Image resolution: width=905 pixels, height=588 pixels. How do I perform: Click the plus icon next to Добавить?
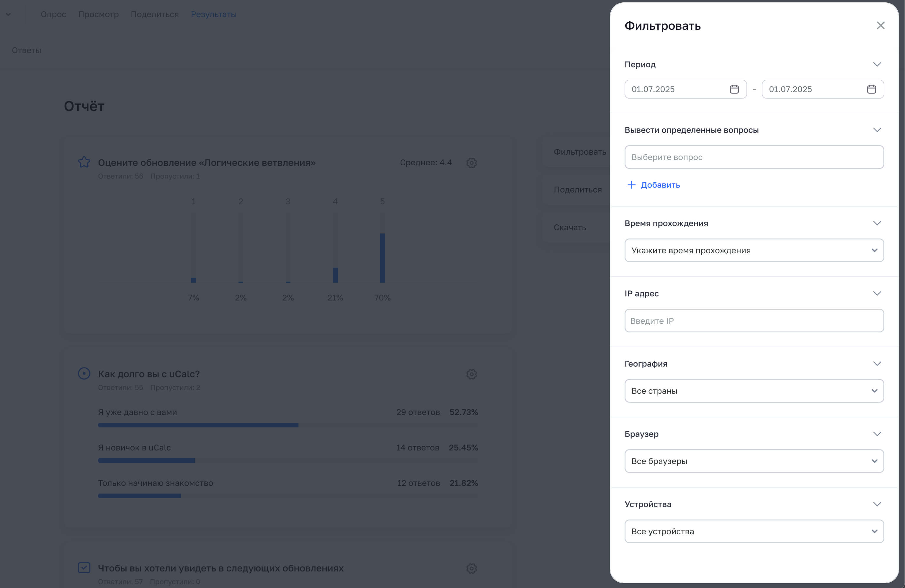click(631, 185)
